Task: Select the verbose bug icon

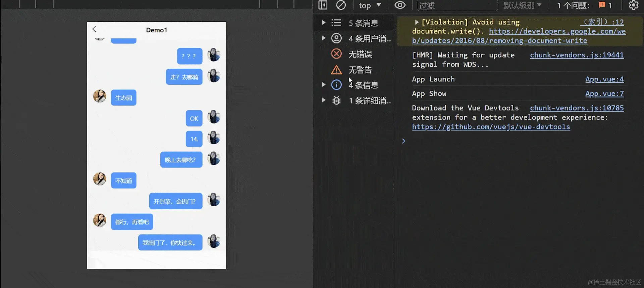Action: [336, 100]
